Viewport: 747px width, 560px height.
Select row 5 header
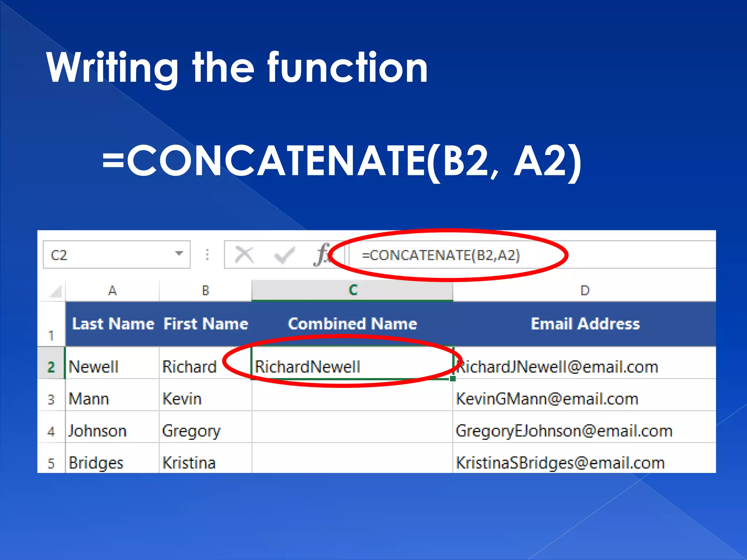(x=51, y=458)
